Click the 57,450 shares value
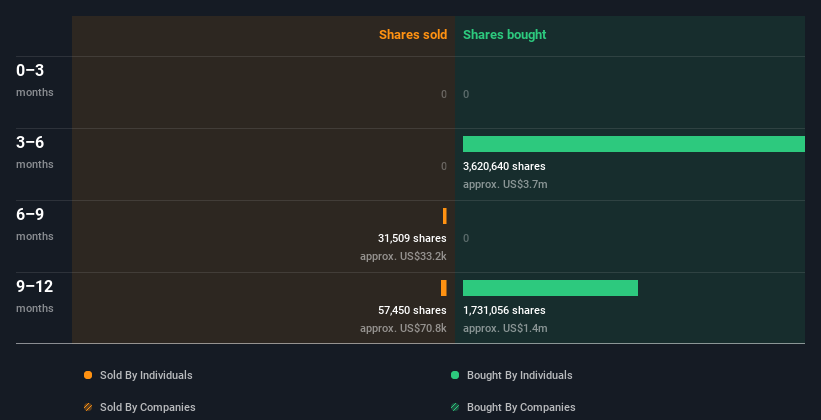Image resolution: width=821 pixels, height=420 pixels. [412, 310]
